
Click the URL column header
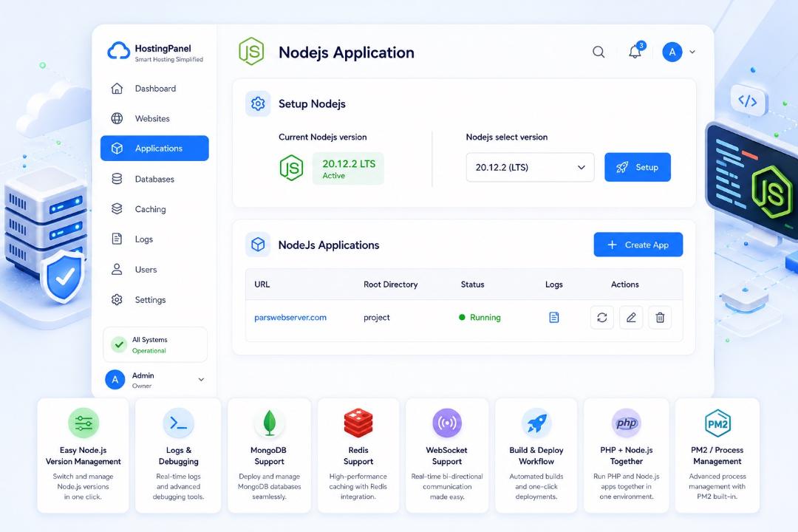(262, 284)
